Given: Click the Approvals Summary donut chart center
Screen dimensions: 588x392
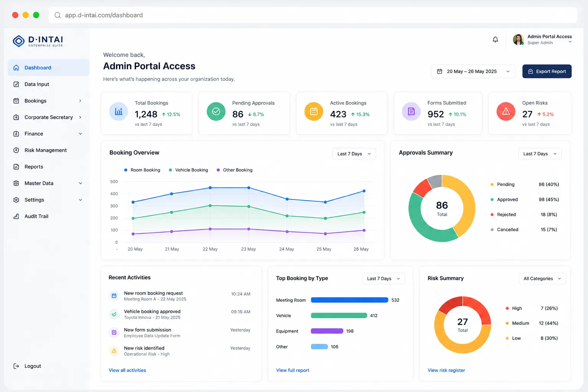Looking at the screenshot, I should point(442,209).
